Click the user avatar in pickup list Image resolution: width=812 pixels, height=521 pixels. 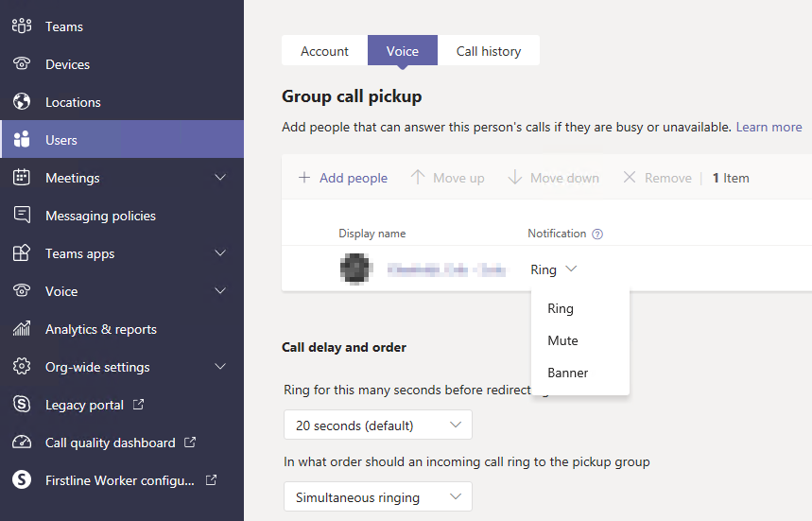pos(355,269)
